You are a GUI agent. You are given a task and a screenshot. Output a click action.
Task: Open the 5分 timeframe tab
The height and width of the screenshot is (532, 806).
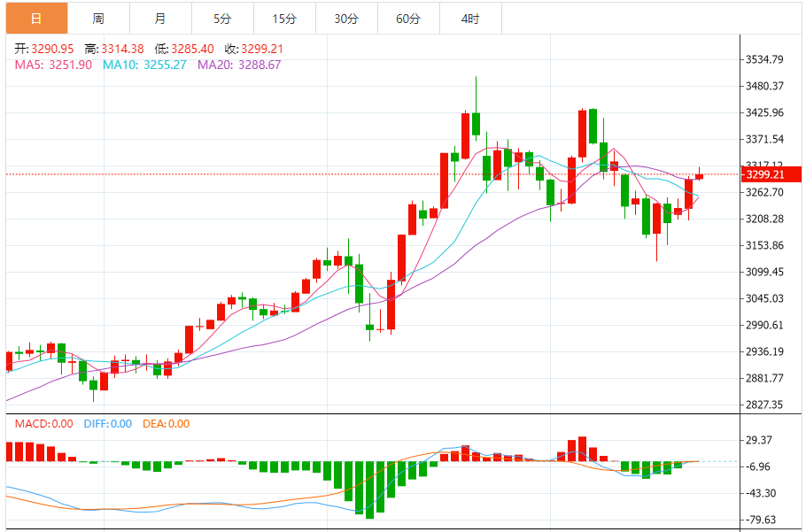[x=222, y=19]
